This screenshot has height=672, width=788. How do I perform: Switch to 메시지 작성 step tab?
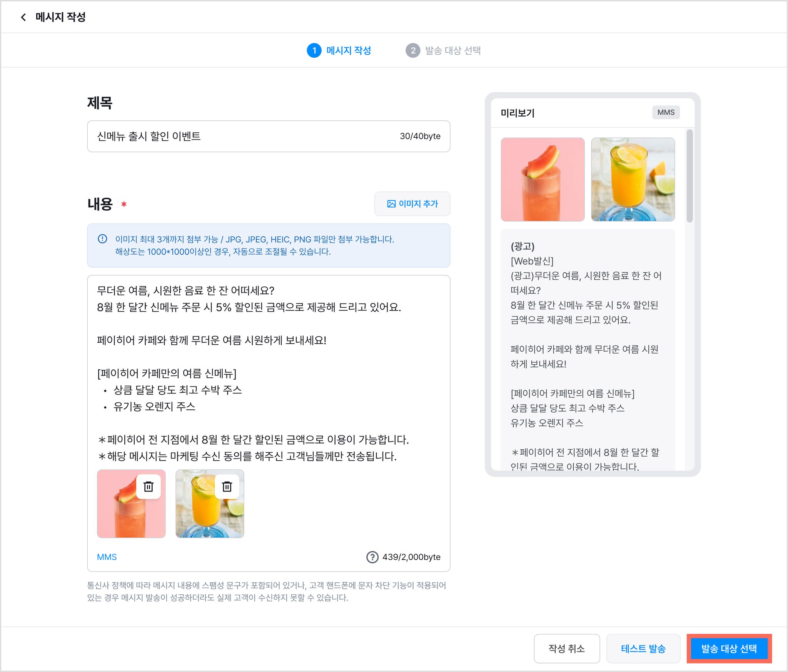[339, 50]
